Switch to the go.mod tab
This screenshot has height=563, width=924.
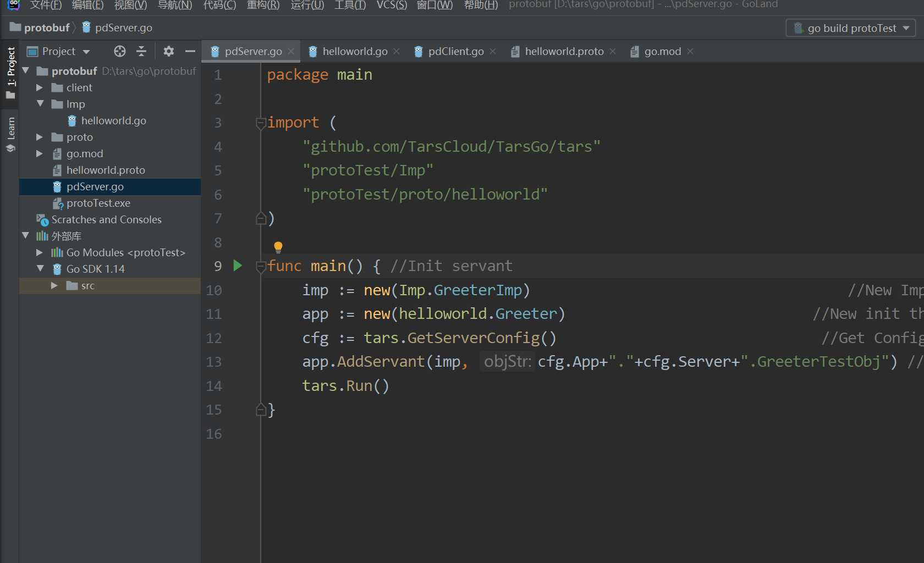coord(662,51)
